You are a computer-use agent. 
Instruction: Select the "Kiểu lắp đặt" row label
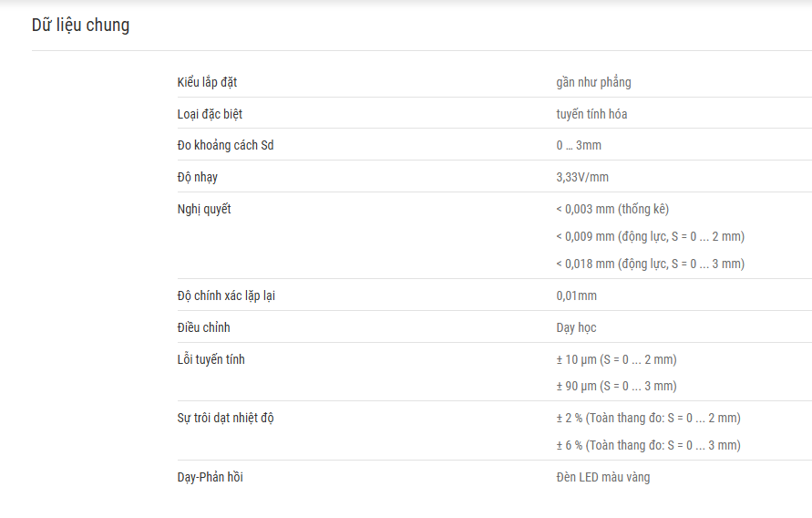[x=207, y=82]
